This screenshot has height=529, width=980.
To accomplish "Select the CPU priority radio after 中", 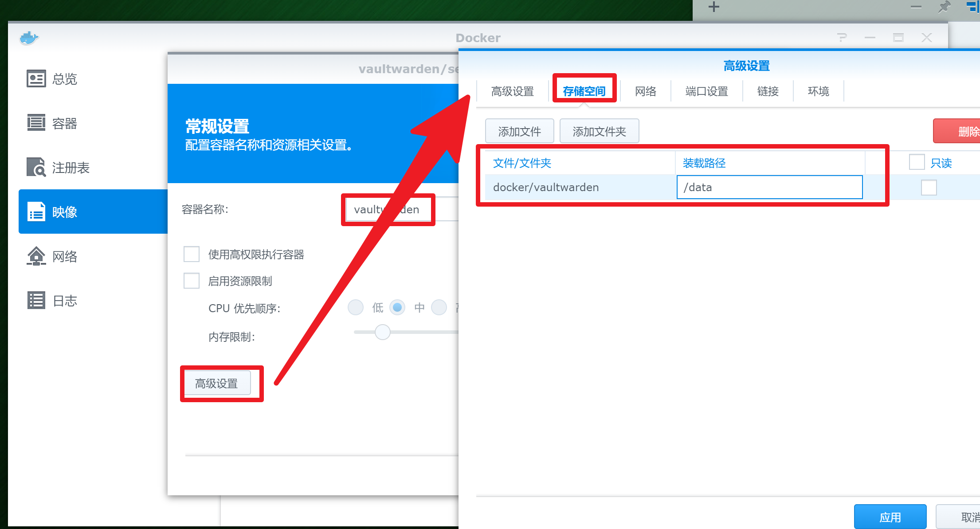I will pos(439,307).
